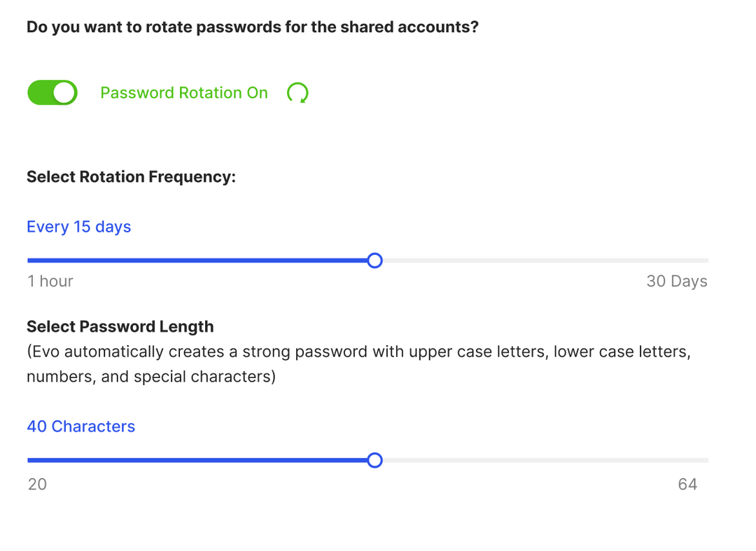Click the Select Rotation Frequency heading
Viewport: 756px width, 551px height.
(x=131, y=176)
